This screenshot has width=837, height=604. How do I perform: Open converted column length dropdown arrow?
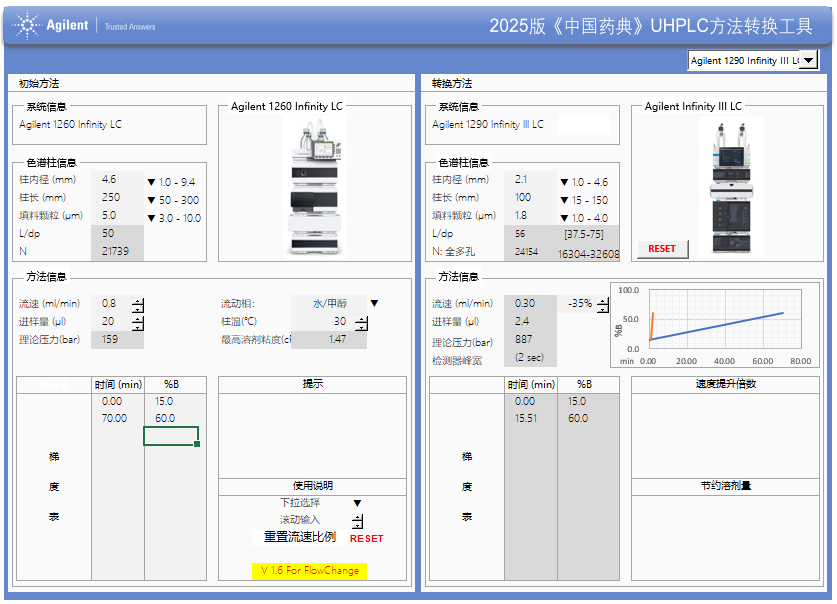(x=564, y=200)
